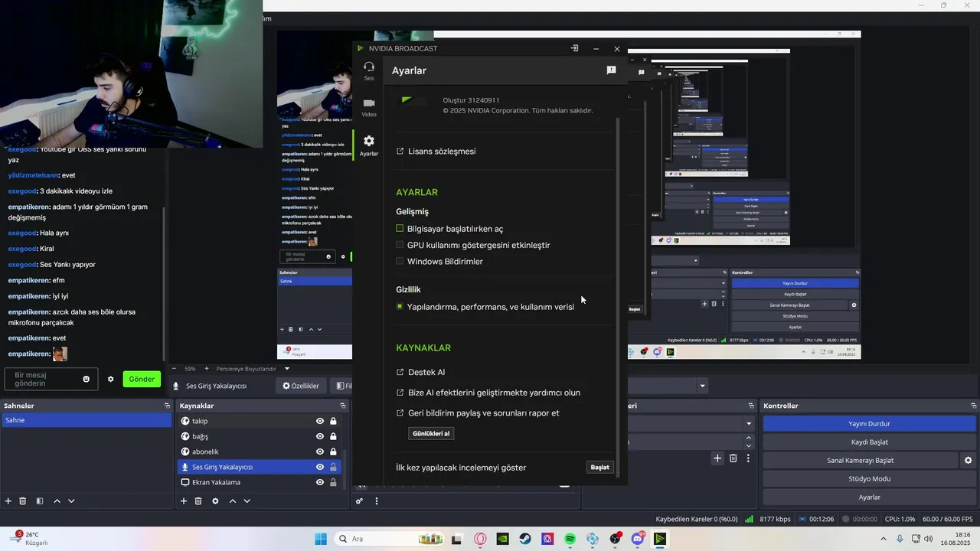Expand the dropdown arrow above scene transitions panel
This screenshot has width=980, height=551.
pos(702,386)
